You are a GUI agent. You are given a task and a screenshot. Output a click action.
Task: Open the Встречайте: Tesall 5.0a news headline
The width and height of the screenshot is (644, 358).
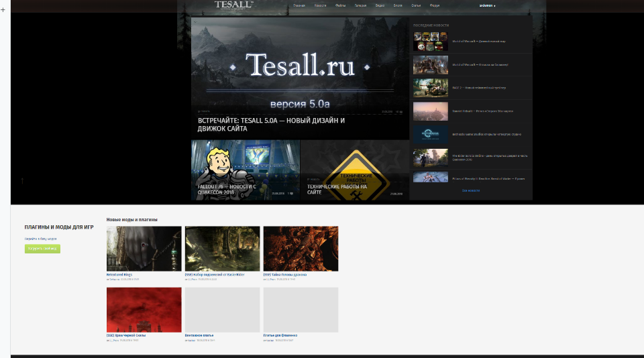coord(271,125)
